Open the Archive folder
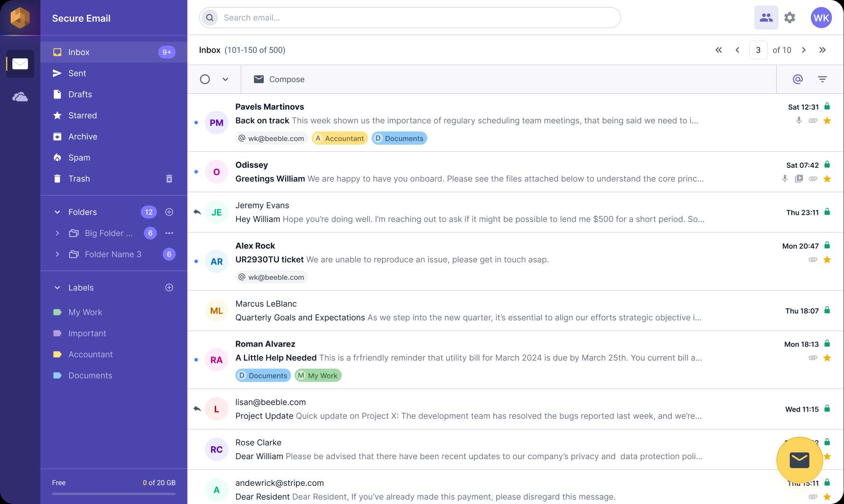The image size is (844, 504). pos(113,136)
